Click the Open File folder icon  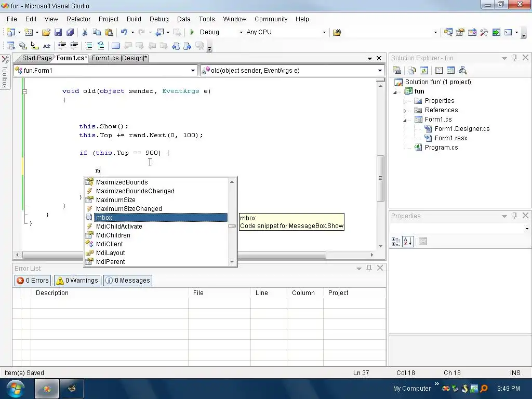pos(46,32)
